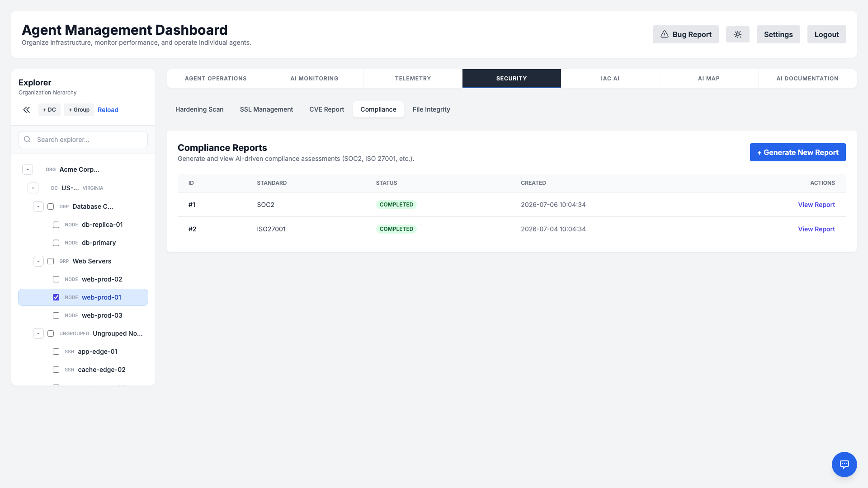The image size is (868, 488).
Task: Collapse the US- Virginia datacenter node
Action: coord(33,188)
